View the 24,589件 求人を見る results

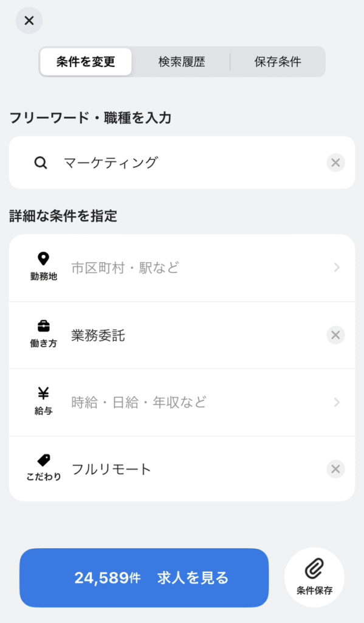pyautogui.click(x=144, y=578)
